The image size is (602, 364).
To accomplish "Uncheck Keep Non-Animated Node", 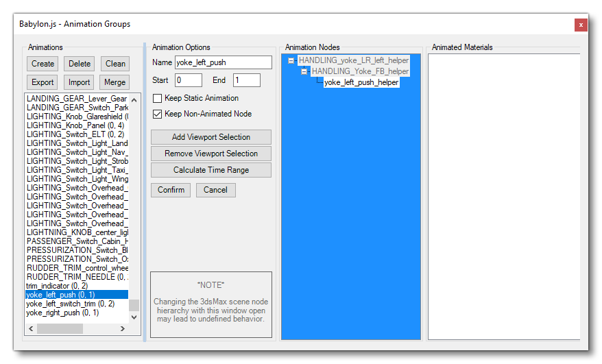I will coord(158,114).
